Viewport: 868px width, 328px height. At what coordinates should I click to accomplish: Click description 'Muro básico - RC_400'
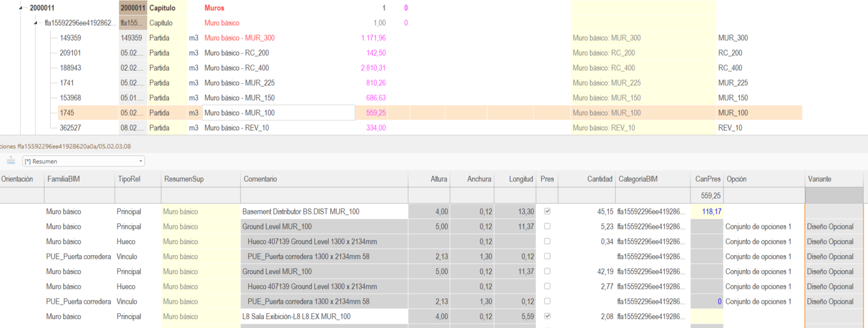(x=237, y=68)
